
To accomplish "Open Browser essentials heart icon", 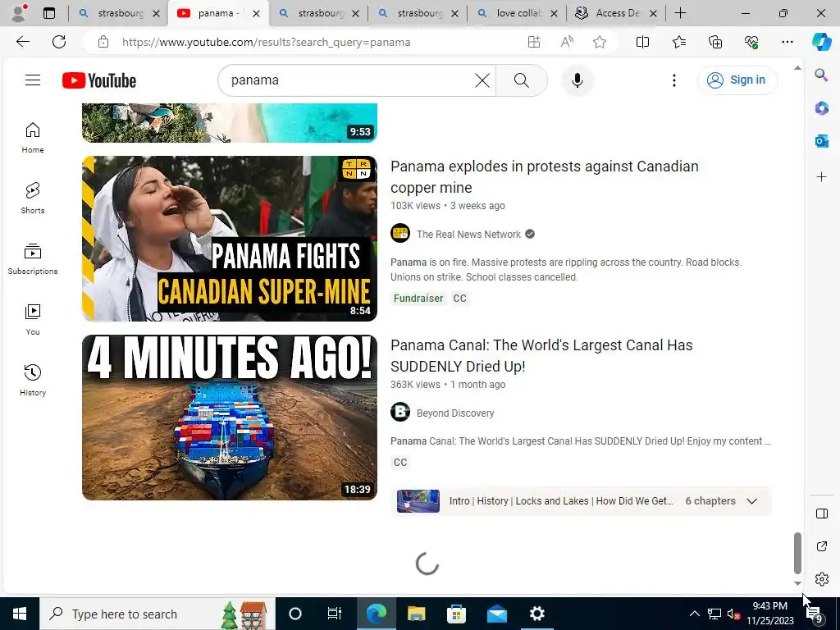I will [751, 42].
